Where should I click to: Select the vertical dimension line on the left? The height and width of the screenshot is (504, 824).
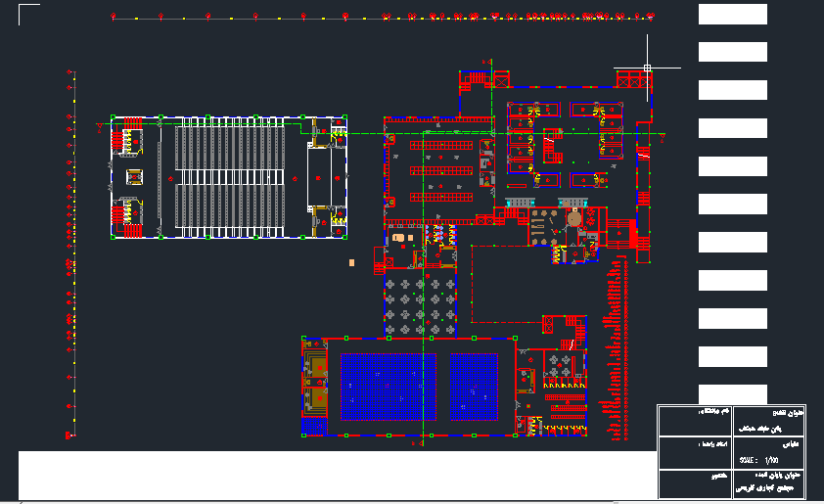(x=71, y=253)
